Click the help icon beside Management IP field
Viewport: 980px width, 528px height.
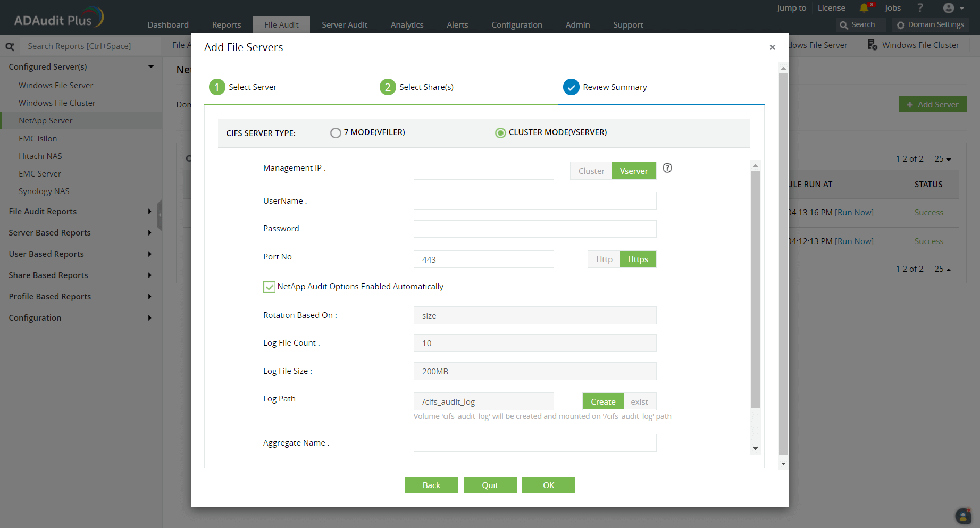point(667,167)
